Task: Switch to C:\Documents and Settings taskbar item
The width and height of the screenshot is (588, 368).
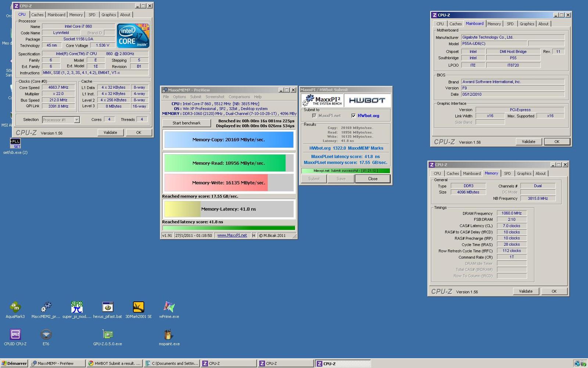Action: pyautogui.click(x=172, y=363)
